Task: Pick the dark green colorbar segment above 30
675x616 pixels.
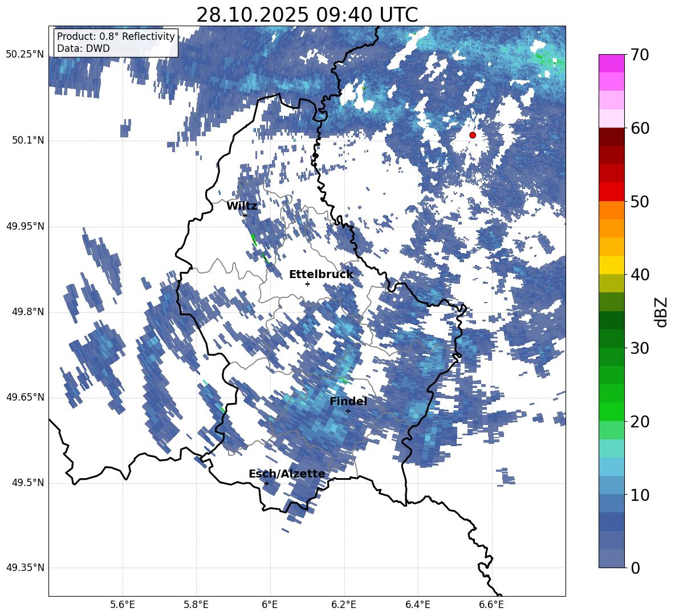Action: click(x=611, y=338)
